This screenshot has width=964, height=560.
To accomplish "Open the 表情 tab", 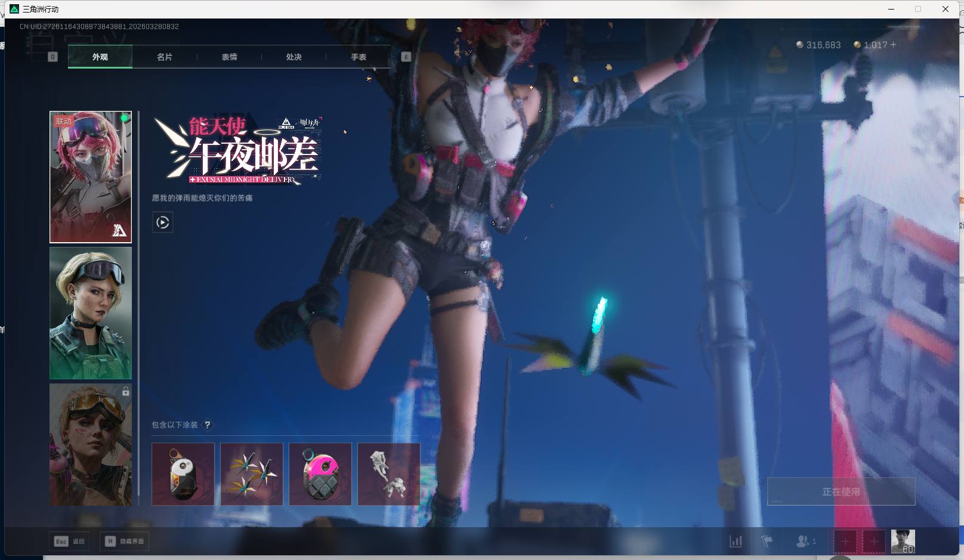I will (x=229, y=57).
